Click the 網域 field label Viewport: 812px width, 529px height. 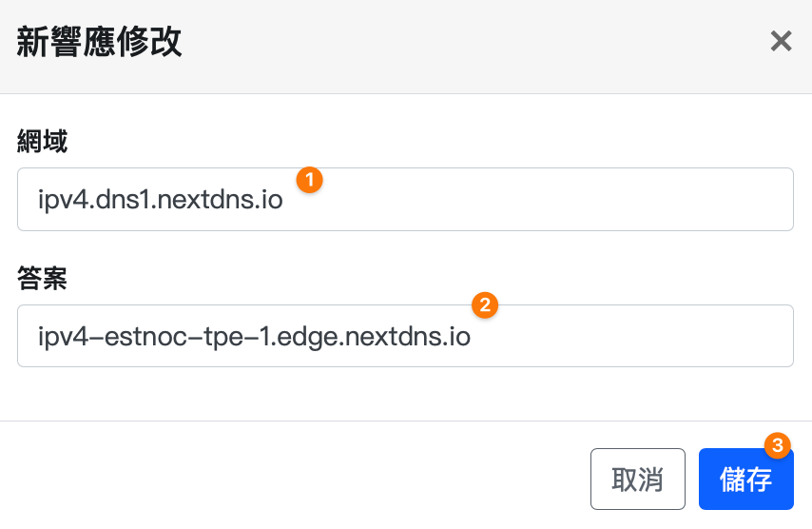pos(43,142)
